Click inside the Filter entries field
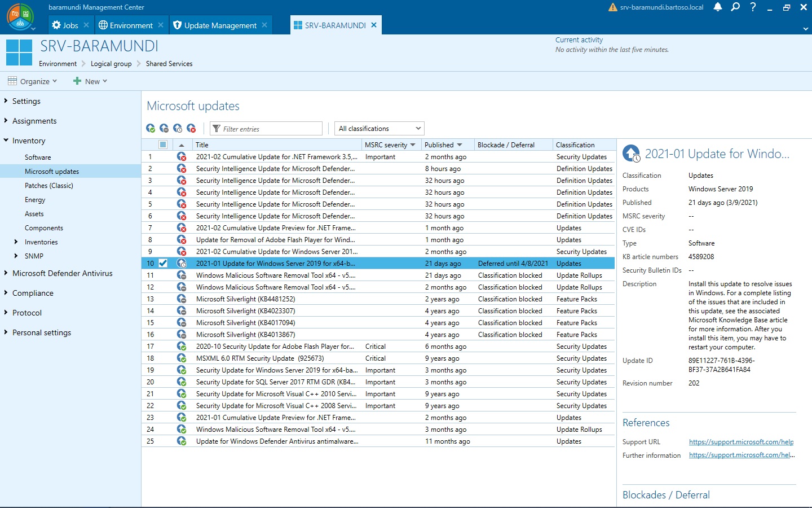This screenshot has width=812, height=508. [265, 128]
